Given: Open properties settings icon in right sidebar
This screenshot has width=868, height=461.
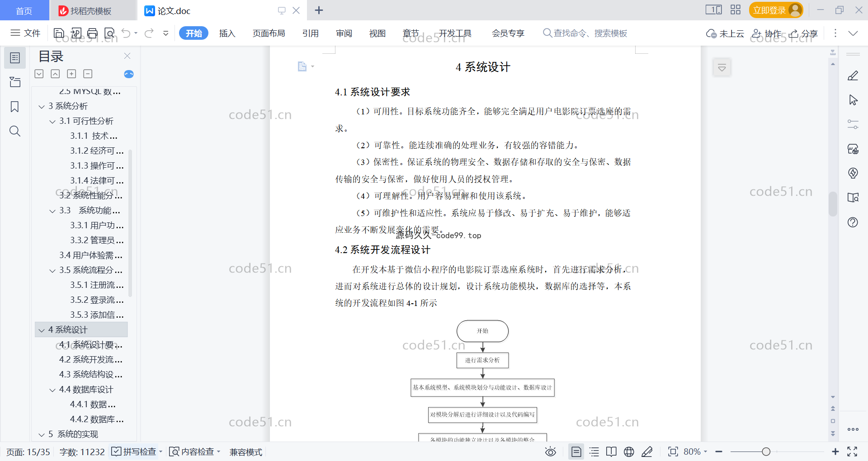Looking at the screenshot, I should (853, 124).
